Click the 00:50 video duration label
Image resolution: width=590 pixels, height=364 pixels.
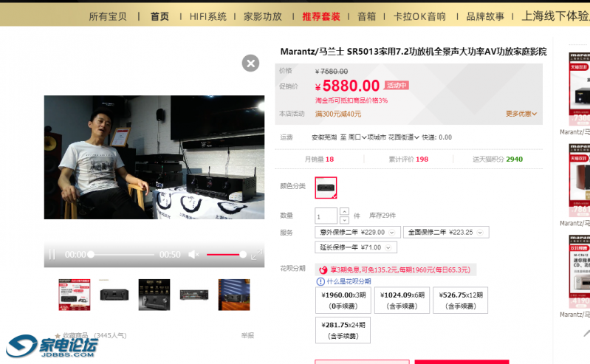pos(170,255)
